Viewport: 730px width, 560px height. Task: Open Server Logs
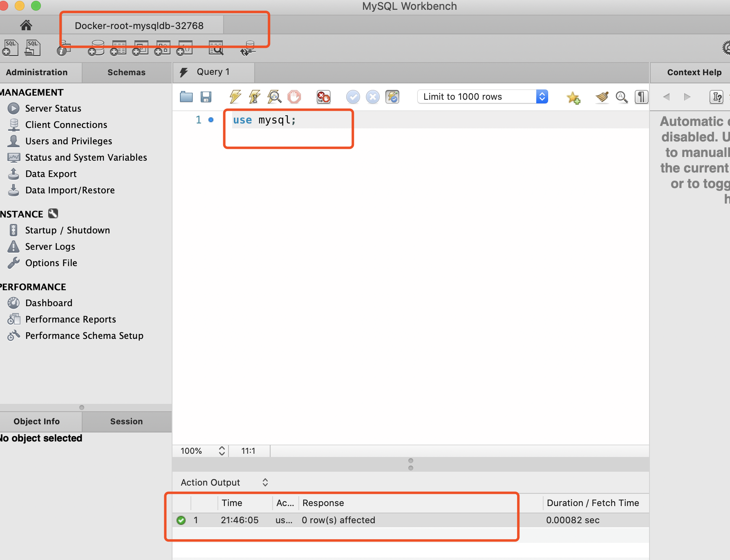pyautogui.click(x=50, y=246)
